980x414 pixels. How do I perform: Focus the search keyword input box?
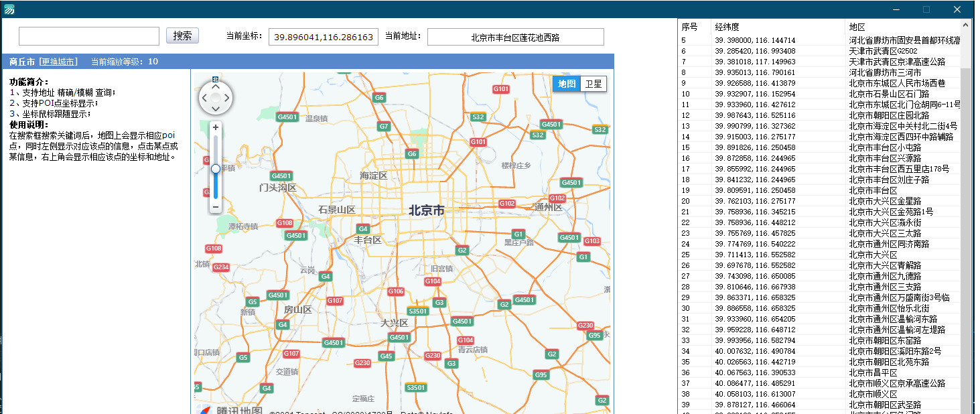89,36
